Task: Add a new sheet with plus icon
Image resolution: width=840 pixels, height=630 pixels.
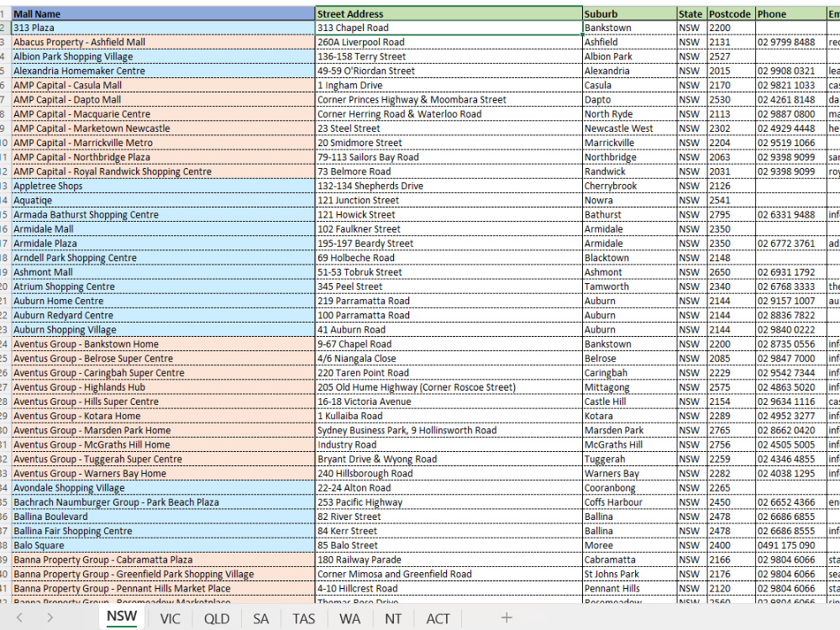Action: coord(507,617)
